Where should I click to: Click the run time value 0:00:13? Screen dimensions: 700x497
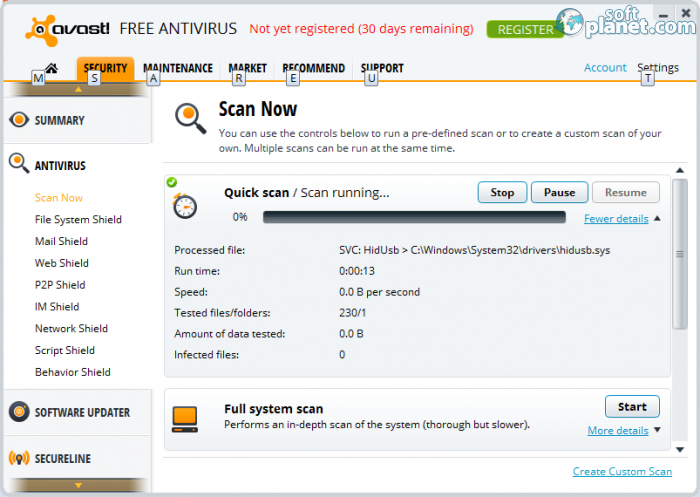[357, 271]
